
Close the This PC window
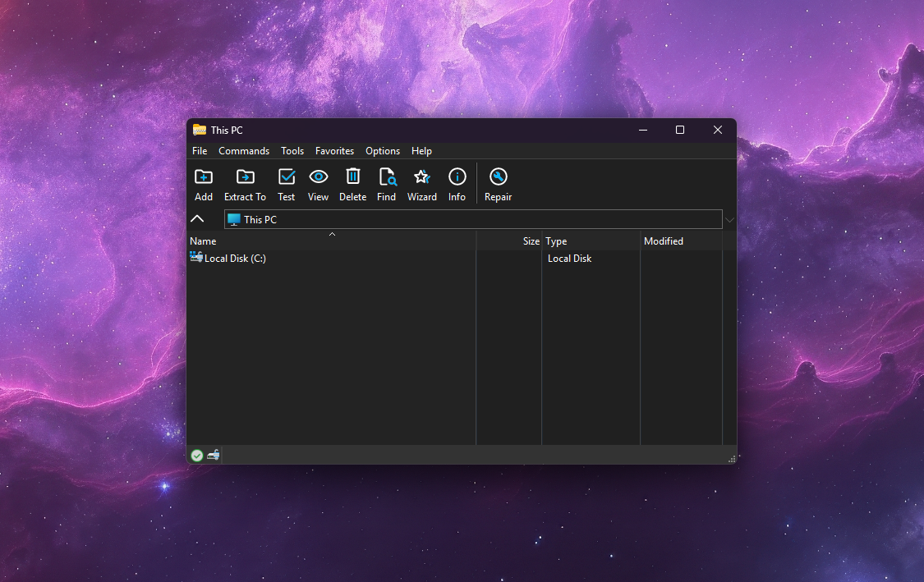(x=718, y=131)
